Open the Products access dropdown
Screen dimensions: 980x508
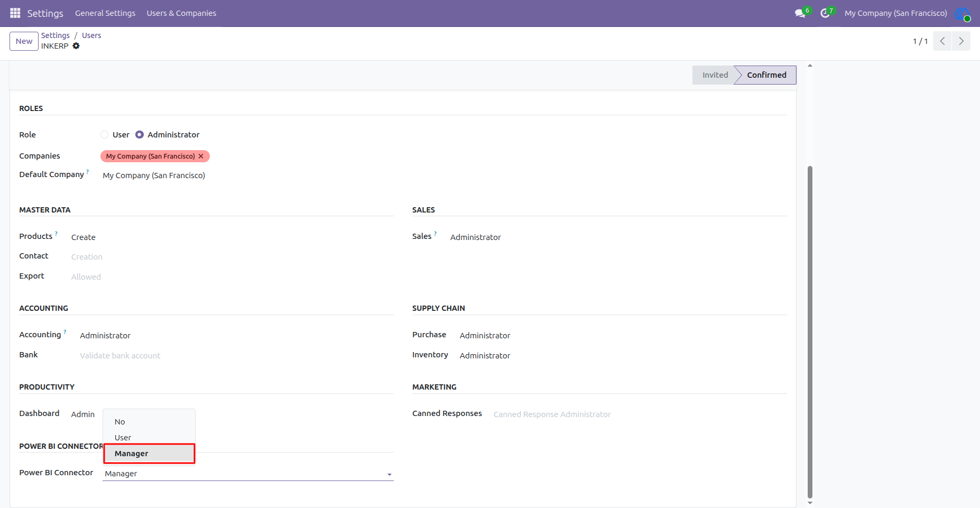tap(232, 237)
